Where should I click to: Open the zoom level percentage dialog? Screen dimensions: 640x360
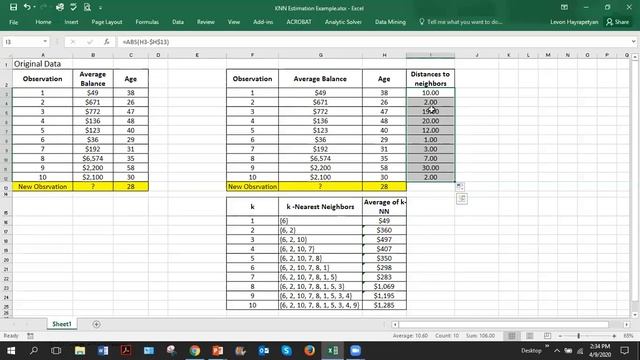coord(628,336)
